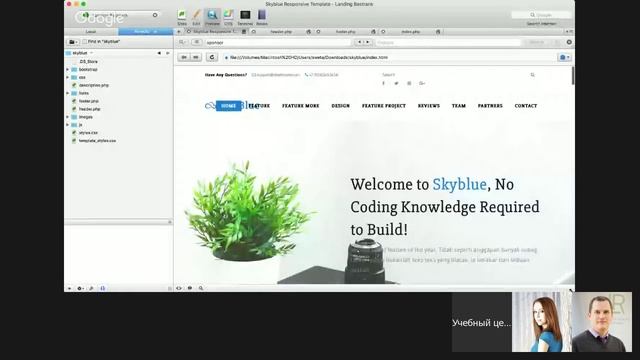Viewport: 640px width, 360px height.
Task: Click the Replace input field
Action: 448,42
